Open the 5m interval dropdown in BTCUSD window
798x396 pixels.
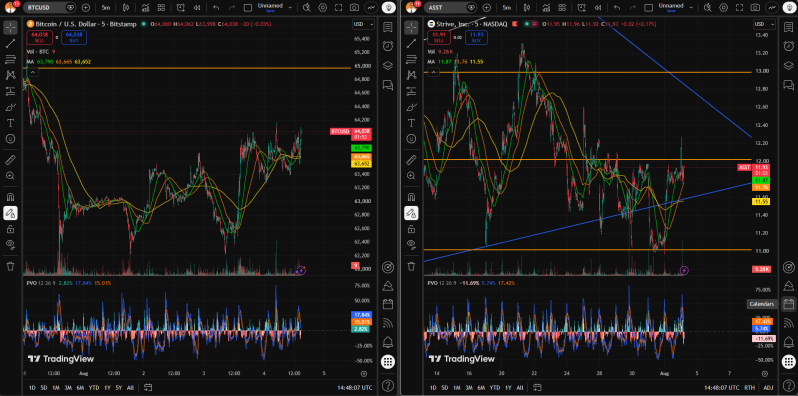(x=105, y=8)
